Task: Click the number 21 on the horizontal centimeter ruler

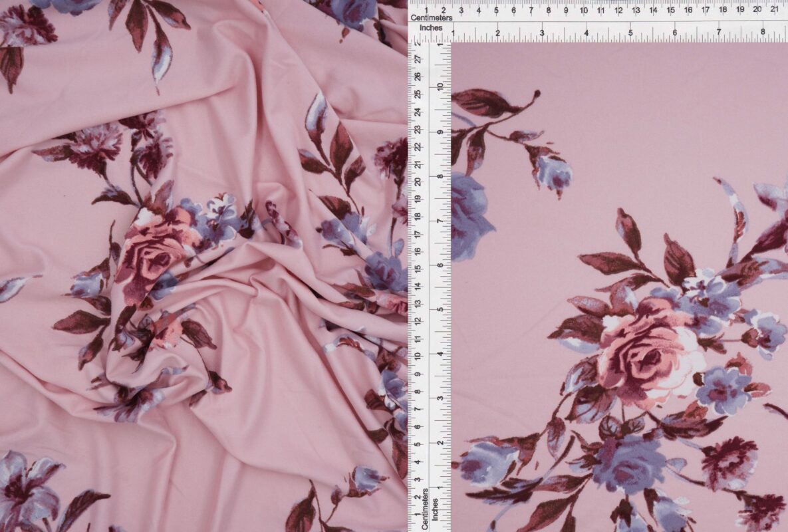Action: (x=775, y=9)
